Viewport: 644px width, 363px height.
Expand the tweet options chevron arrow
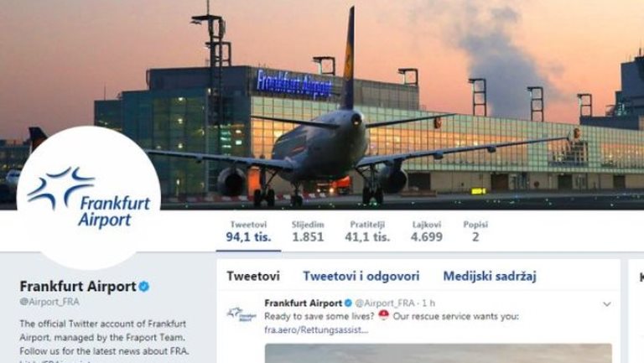pyautogui.click(x=606, y=303)
